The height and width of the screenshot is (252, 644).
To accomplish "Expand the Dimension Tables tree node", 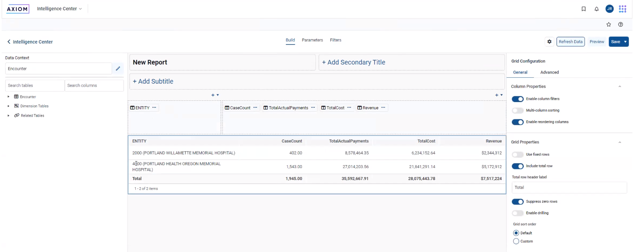I will 9,106.
